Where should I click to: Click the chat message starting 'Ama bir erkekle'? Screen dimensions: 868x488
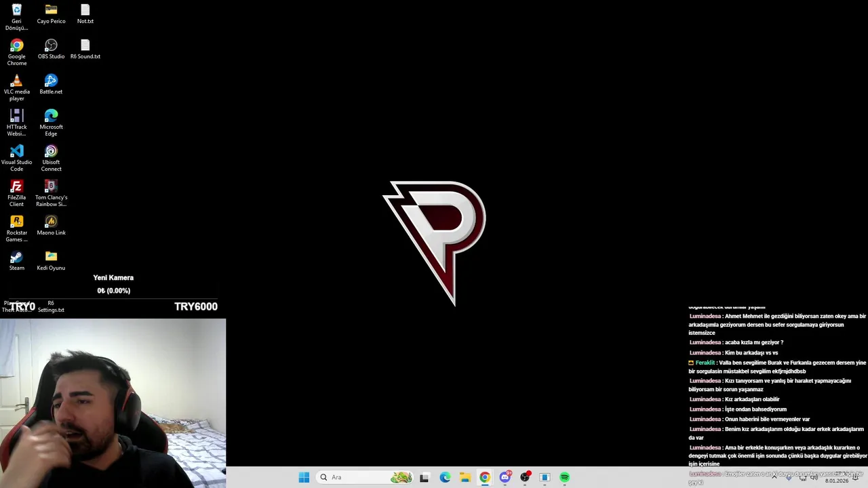(778, 455)
